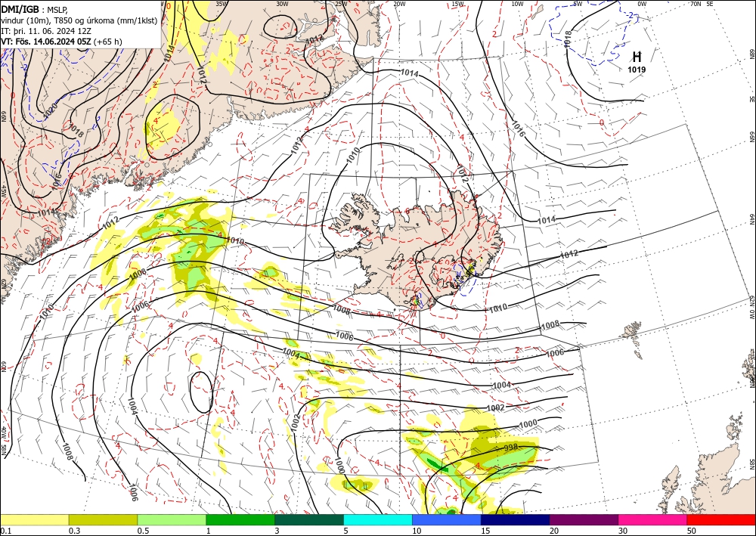Click the red 50+ legend color
This screenshot has height=536, width=756.
pyautogui.click(x=721, y=519)
